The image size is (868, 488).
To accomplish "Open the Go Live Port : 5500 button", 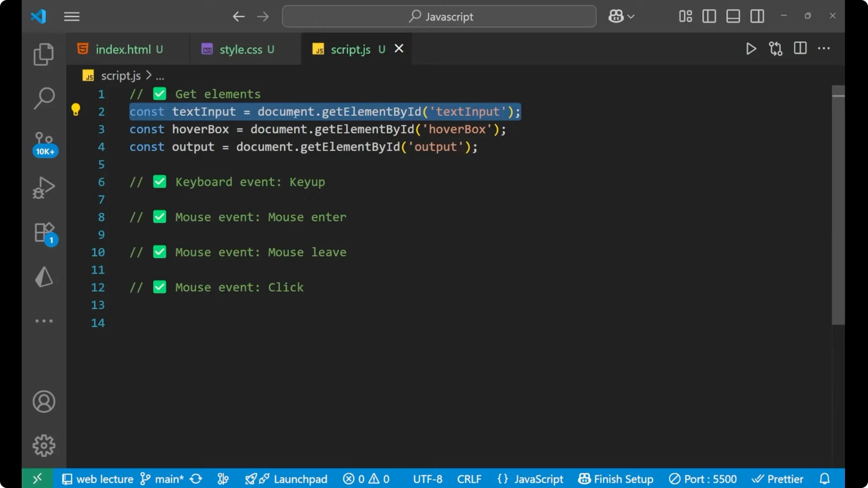I will click(x=703, y=479).
